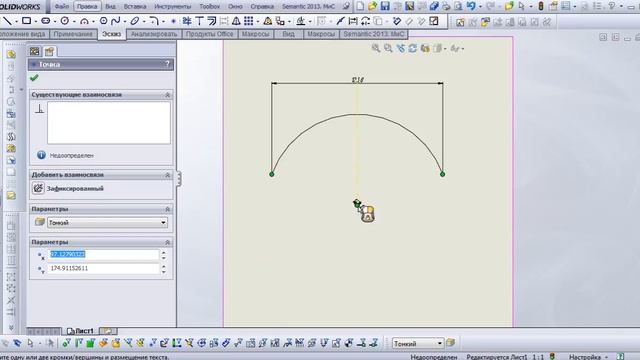Click the Rebuild traffic light icon
The width and height of the screenshot is (640, 360).
541,6
